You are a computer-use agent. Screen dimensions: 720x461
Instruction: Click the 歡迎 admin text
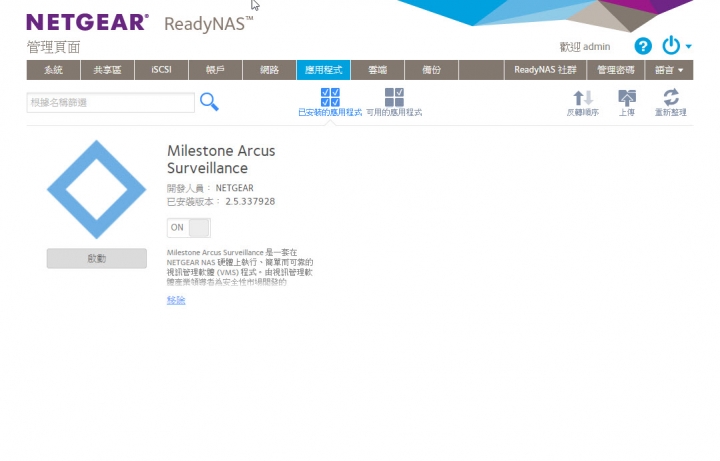(x=585, y=46)
